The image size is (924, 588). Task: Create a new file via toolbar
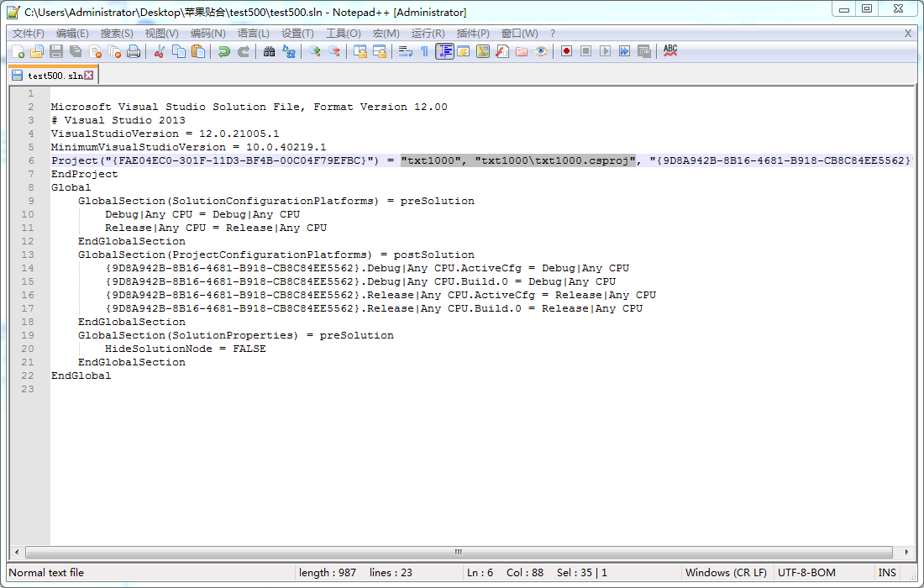pos(18,51)
